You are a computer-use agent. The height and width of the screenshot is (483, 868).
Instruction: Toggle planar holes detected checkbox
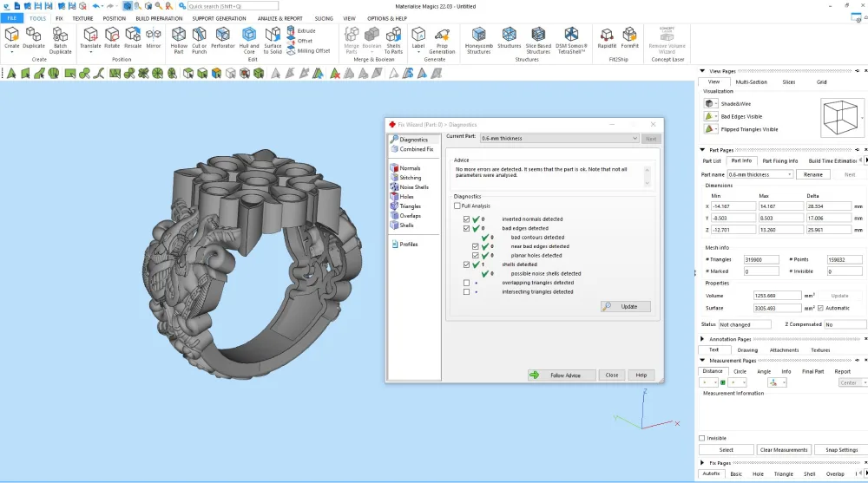coord(476,255)
